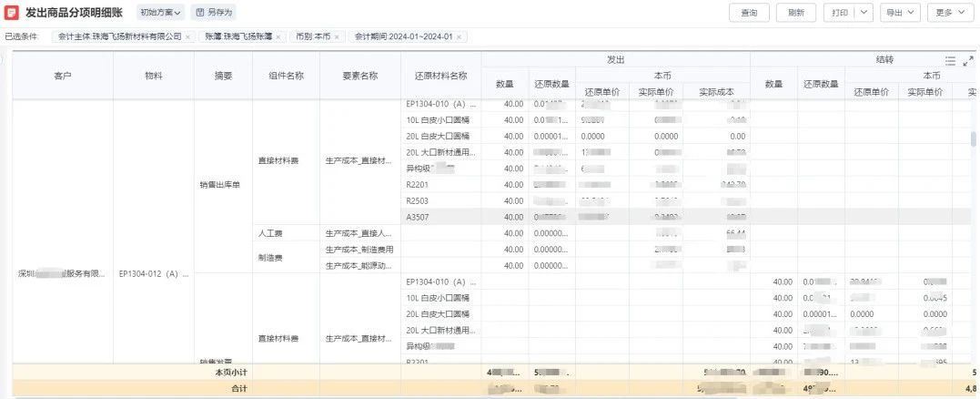Remove the 会计期间 2024-01 filter
980x399 pixels.
click(x=459, y=37)
